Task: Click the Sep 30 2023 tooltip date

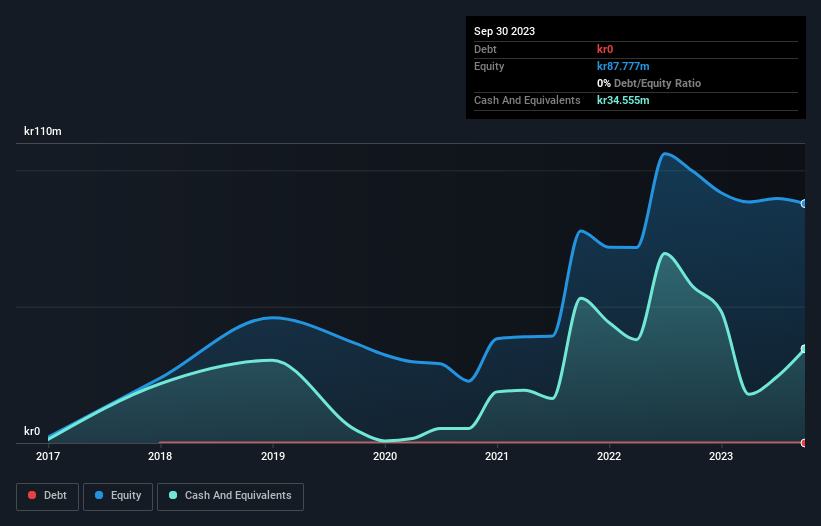Action: point(504,31)
